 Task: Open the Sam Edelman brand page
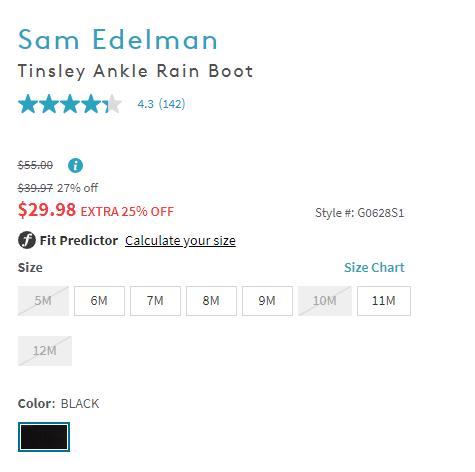[x=118, y=40]
